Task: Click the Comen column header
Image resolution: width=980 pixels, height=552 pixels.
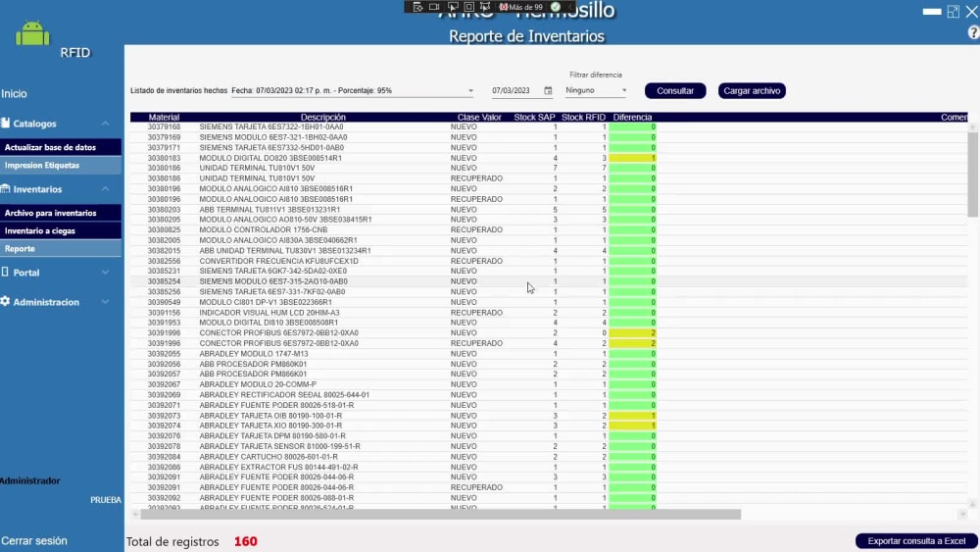Action: point(954,117)
